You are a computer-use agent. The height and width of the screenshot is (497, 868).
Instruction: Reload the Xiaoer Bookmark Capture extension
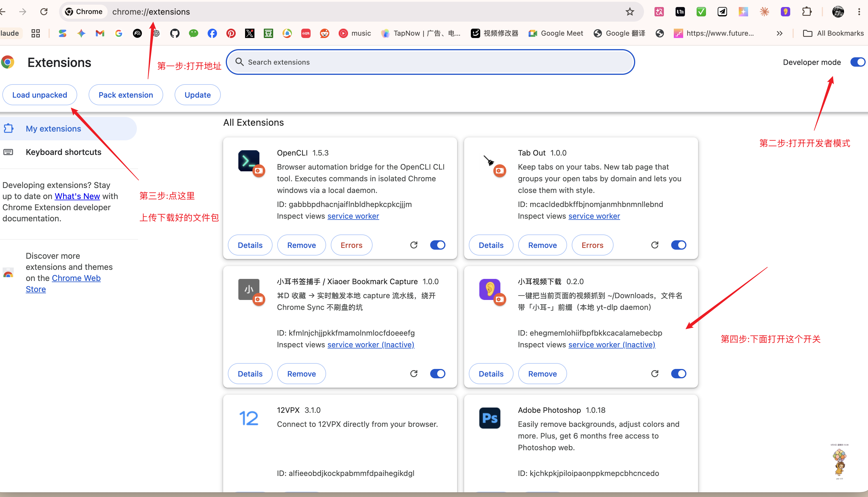click(414, 374)
